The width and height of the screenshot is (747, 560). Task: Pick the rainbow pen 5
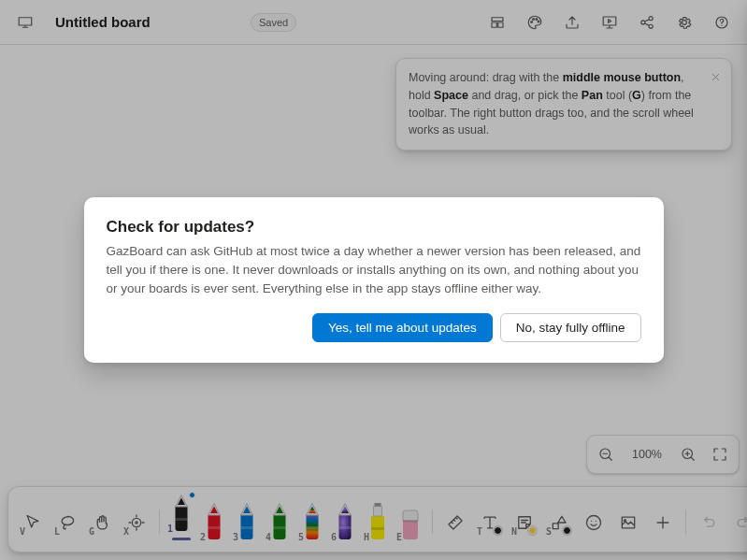click(x=312, y=522)
